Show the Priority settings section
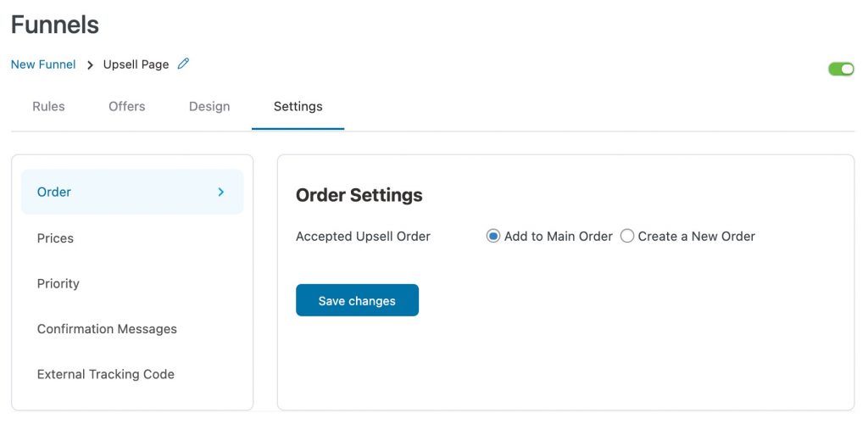The image size is (868, 430). coord(58,284)
